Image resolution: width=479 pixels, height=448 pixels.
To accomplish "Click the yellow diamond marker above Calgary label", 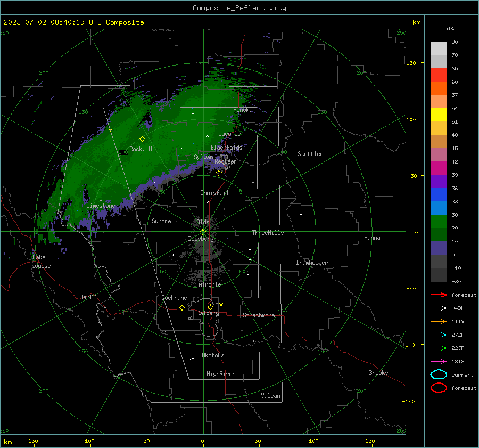I will (210, 307).
